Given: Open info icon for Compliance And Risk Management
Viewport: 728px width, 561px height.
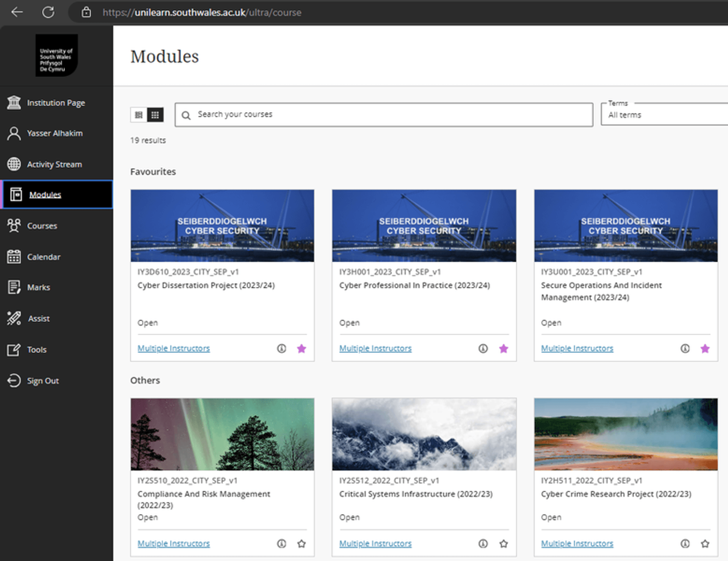Looking at the screenshot, I should [x=281, y=544].
